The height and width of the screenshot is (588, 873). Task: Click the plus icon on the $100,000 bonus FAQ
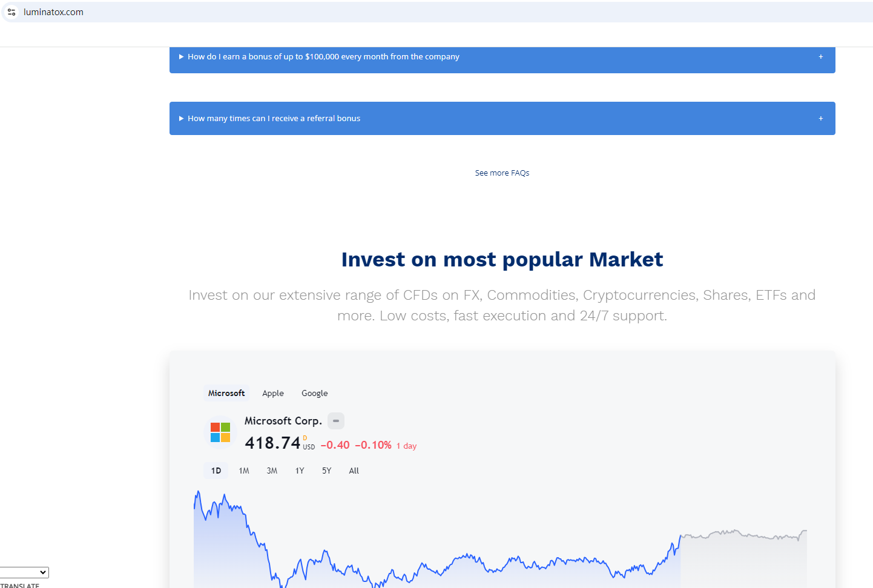pos(821,57)
